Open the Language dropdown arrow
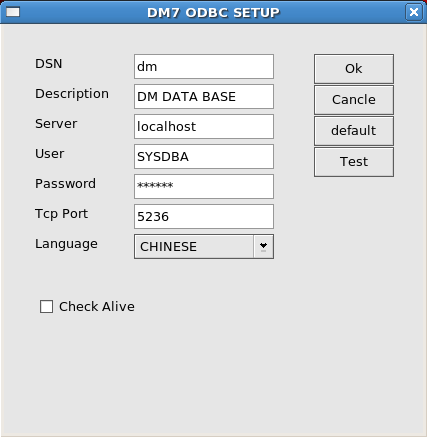The image size is (427, 437). [263, 246]
